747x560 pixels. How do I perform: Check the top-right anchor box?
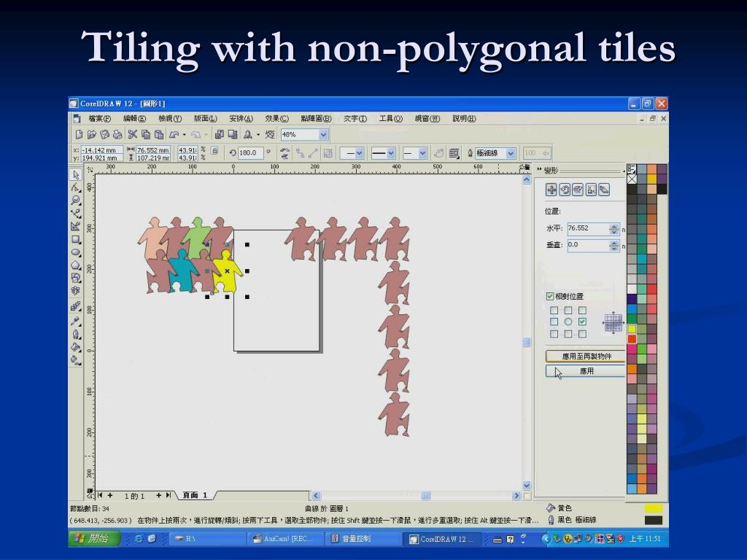[x=582, y=310]
